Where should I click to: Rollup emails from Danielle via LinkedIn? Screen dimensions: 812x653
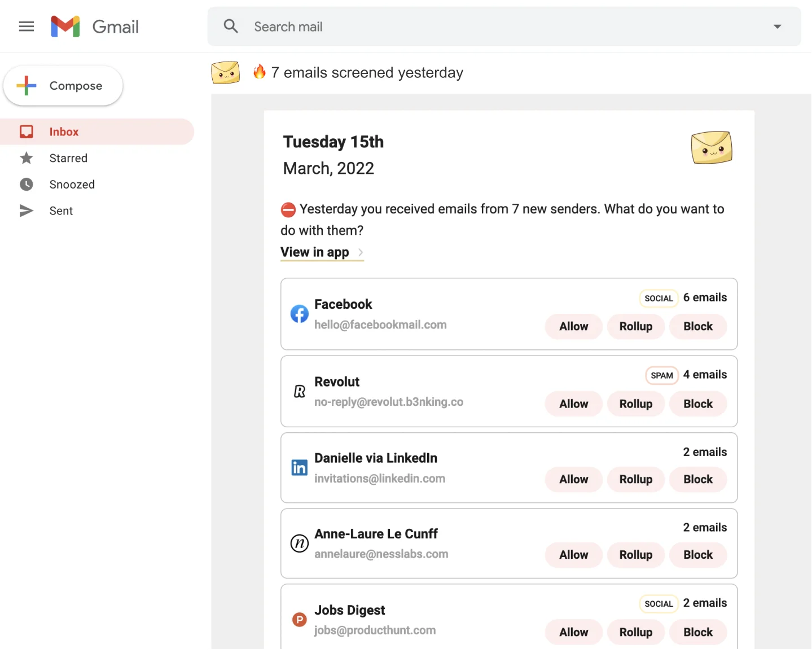635,479
